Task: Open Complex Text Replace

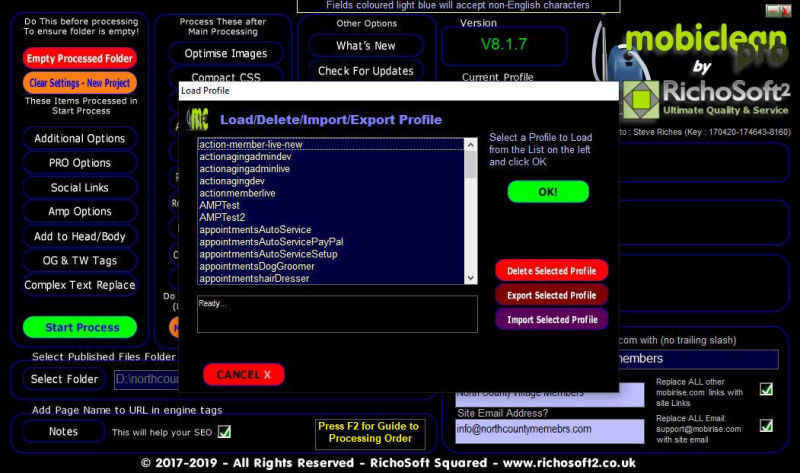Action: coord(80,285)
